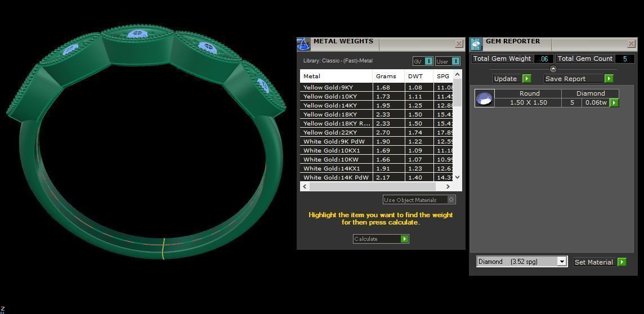The image size is (644, 314).
Task: Click scroll down arrow in metal list
Action: click(458, 177)
